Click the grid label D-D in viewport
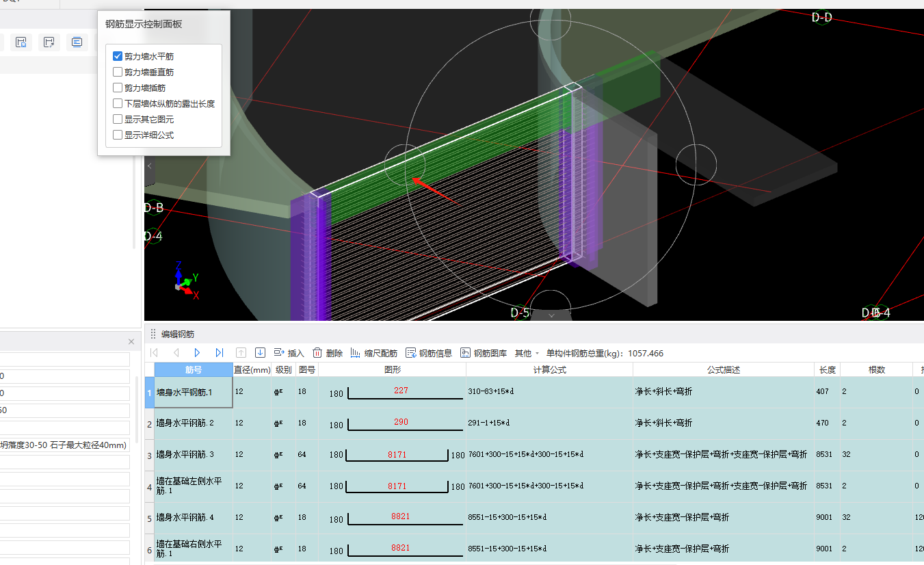Viewport: 924px width, 565px height. point(821,18)
